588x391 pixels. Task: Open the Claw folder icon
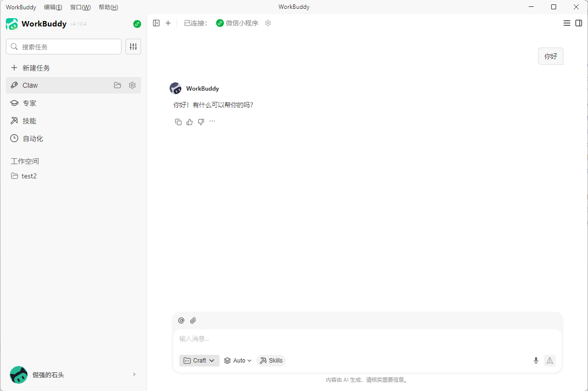coord(118,85)
